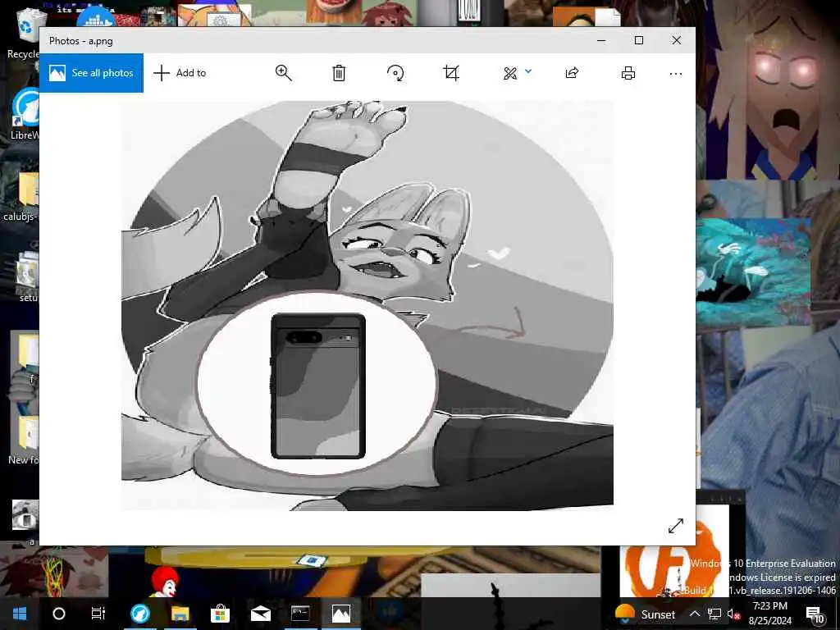Switch to the terminal window on taskbar

tap(300, 614)
